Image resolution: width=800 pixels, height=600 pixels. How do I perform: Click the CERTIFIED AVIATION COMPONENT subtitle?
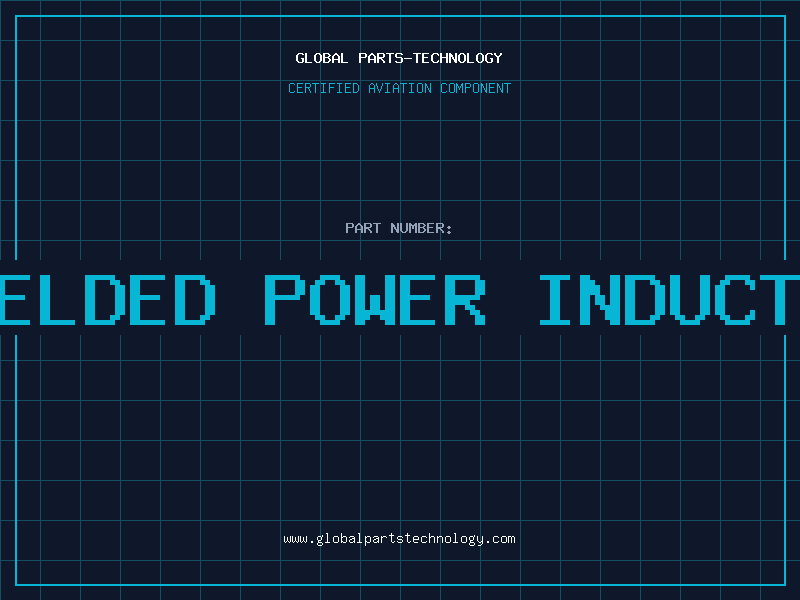click(x=399, y=88)
